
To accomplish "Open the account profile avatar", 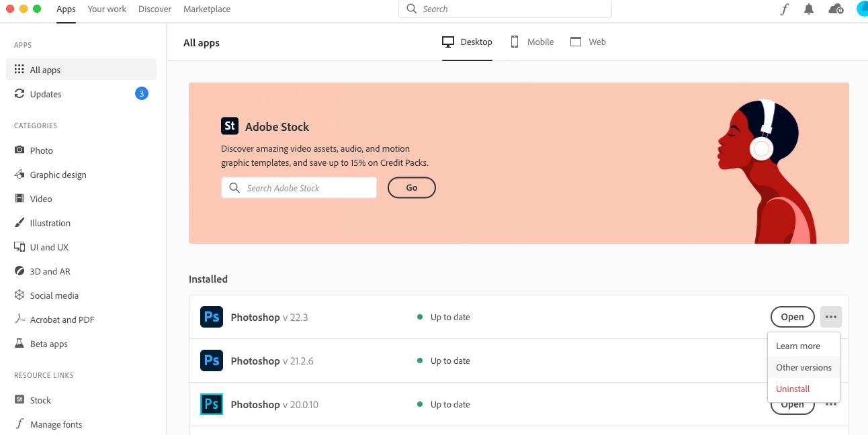I will click(x=862, y=9).
